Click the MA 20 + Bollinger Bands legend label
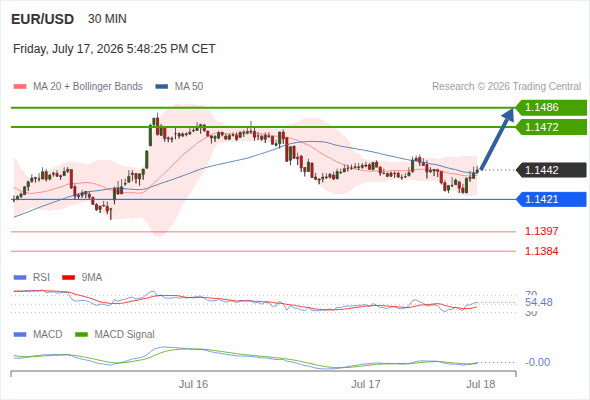Viewport: 590px width, 400px height. (88, 87)
